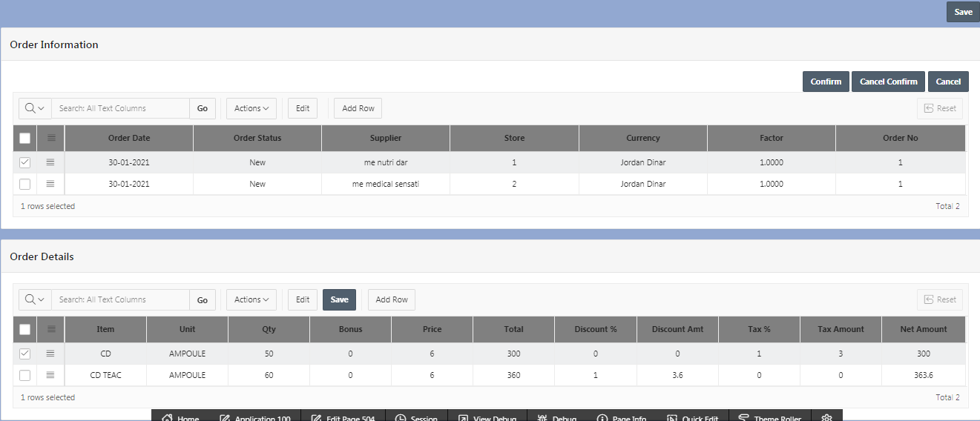The width and height of the screenshot is (980, 421).
Task: Sort by the Supplier column header
Action: (385, 138)
